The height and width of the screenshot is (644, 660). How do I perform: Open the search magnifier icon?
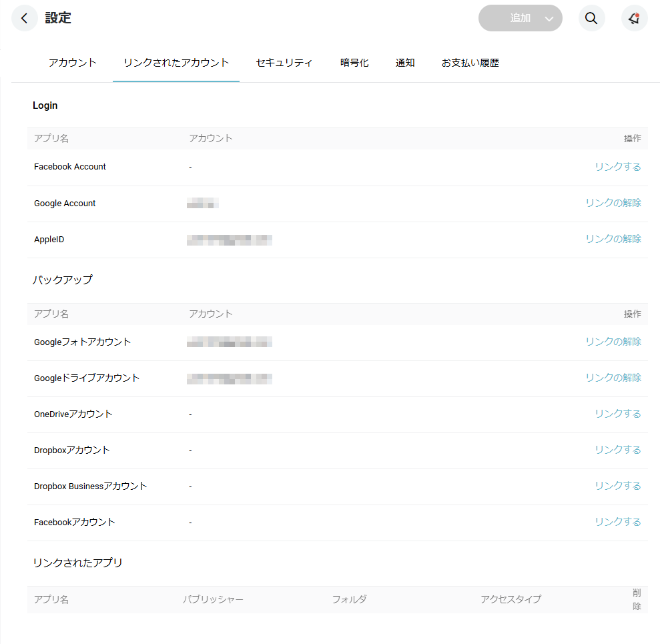[x=591, y=19]
